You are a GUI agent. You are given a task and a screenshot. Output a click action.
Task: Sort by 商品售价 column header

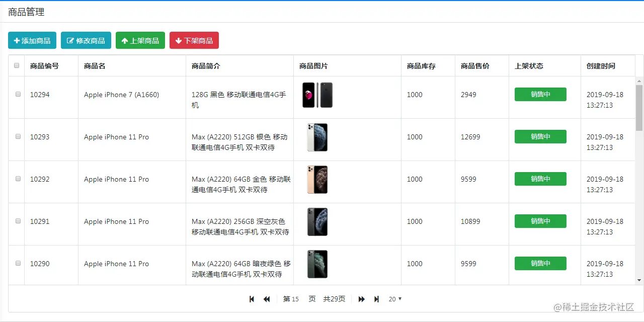[x=475, y=66]
